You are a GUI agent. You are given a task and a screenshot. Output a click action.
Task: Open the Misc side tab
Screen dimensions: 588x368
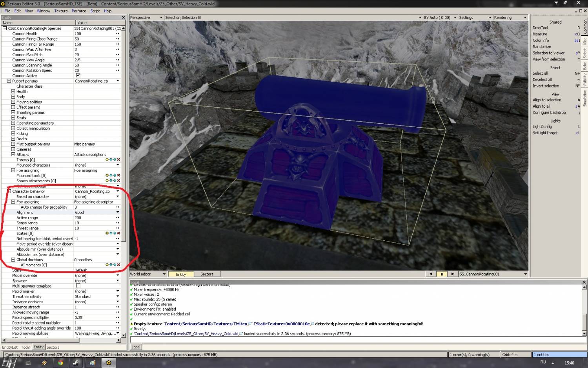[584, 41]
